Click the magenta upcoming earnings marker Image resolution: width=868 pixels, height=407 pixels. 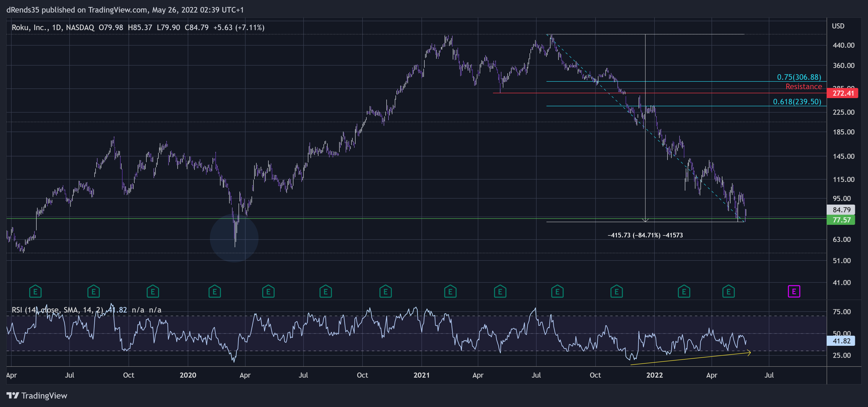tap(794, 291)
